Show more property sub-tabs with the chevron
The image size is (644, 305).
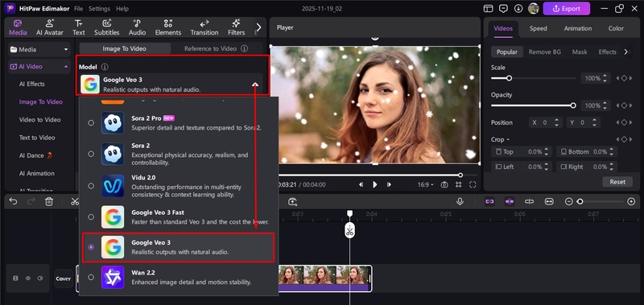tap(626, 52)
